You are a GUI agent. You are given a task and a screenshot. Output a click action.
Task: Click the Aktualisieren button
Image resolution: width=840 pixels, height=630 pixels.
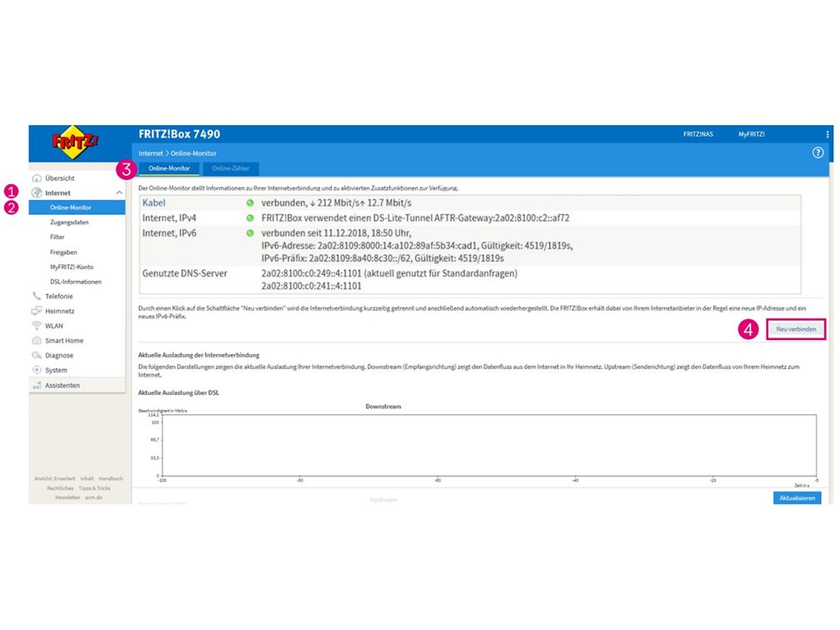pos(797,497)
